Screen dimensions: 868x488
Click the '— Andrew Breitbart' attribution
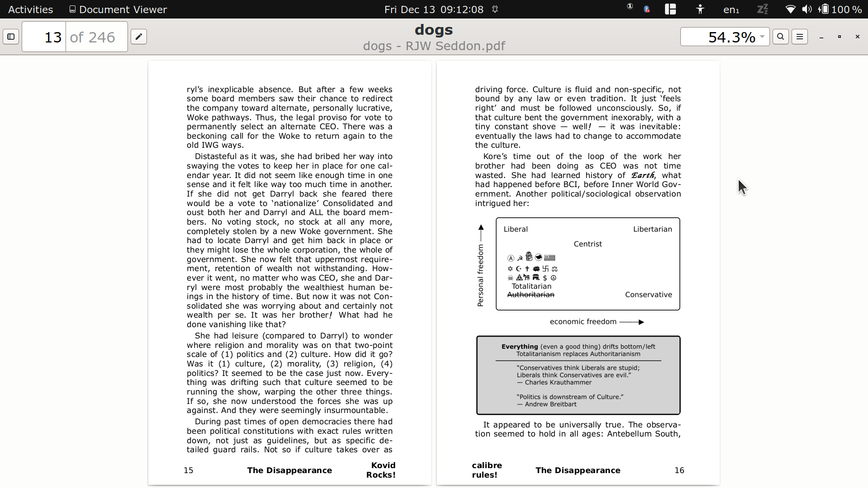[x=547, y=404]
